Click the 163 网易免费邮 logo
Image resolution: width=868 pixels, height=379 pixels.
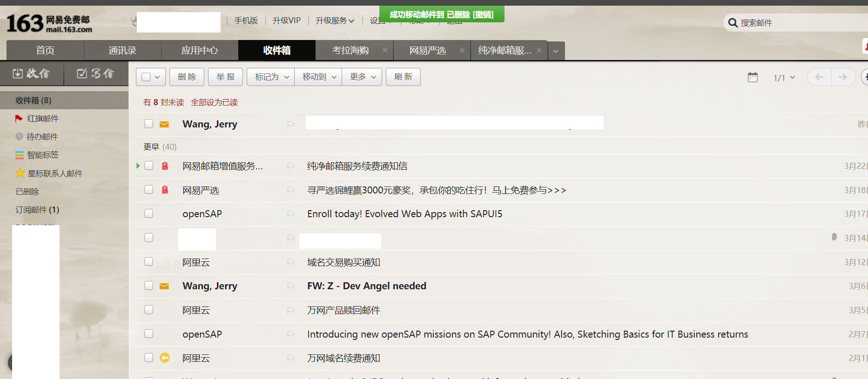tap(49, 23)
